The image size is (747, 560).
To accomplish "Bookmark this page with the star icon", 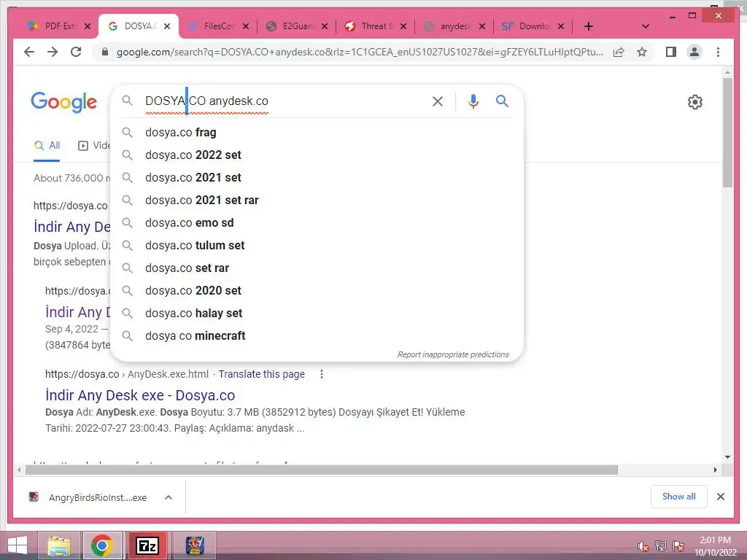I will pyautogui.click(x=642, y=52).
